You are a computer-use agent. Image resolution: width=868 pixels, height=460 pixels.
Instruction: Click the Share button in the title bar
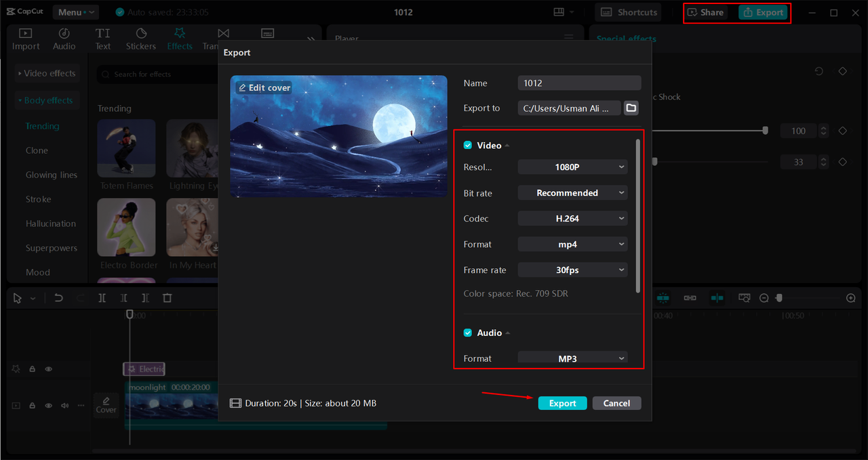coord(706,12)
